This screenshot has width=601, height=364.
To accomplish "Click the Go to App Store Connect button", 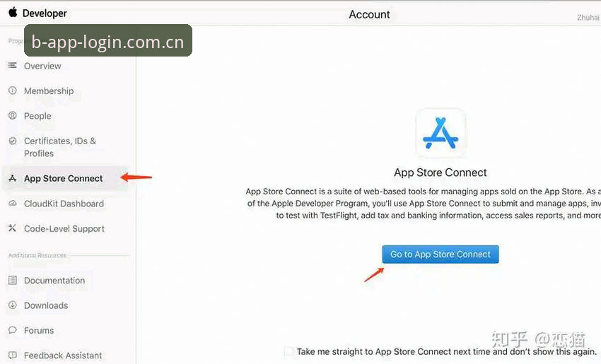I will click(x=440, y=254).
